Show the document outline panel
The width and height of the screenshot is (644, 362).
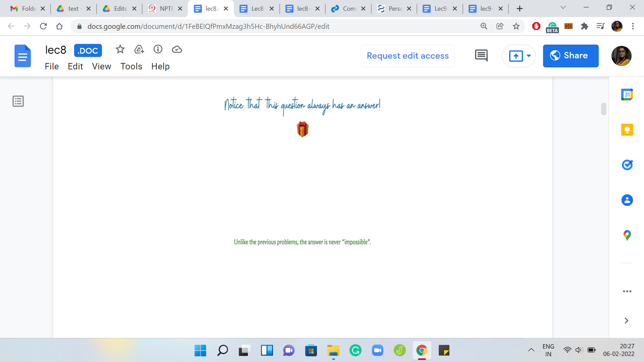pos(18,101)
